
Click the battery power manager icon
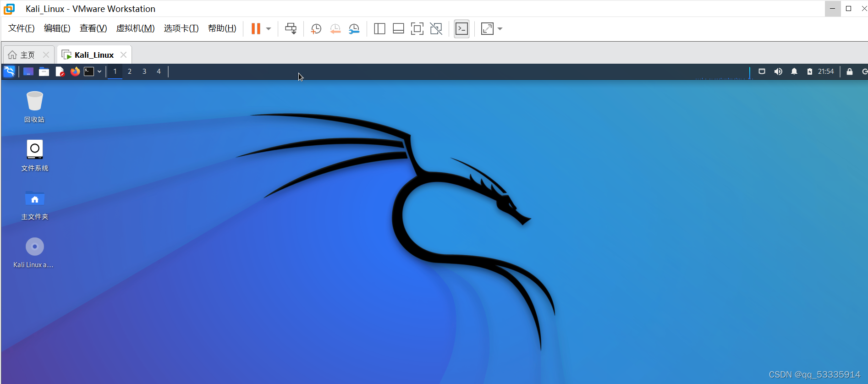pyautogui.click(x=810, y=71)
